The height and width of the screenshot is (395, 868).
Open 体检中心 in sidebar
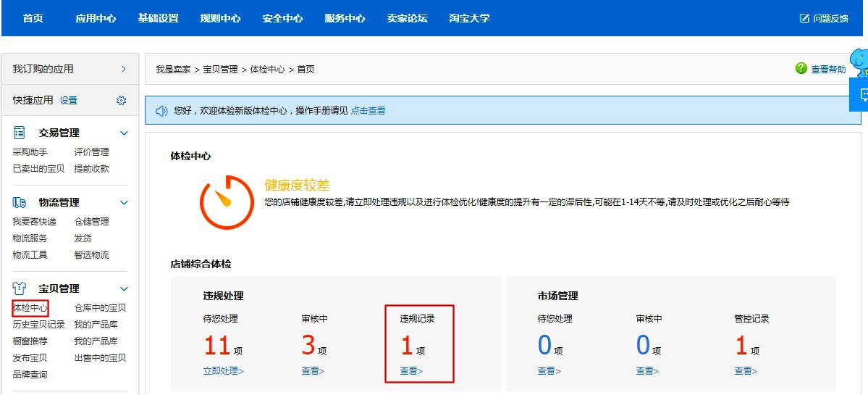point(30,308)
